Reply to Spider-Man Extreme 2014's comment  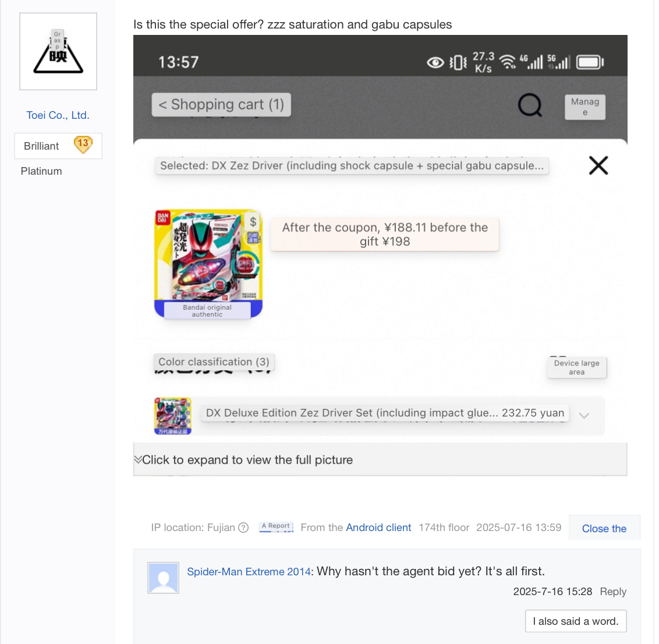click(613, 592)
